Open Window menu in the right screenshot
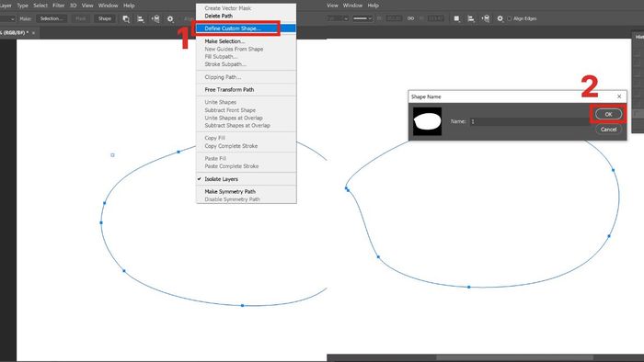The width and height of the screenshot is (644, 362). coord(352,6)
